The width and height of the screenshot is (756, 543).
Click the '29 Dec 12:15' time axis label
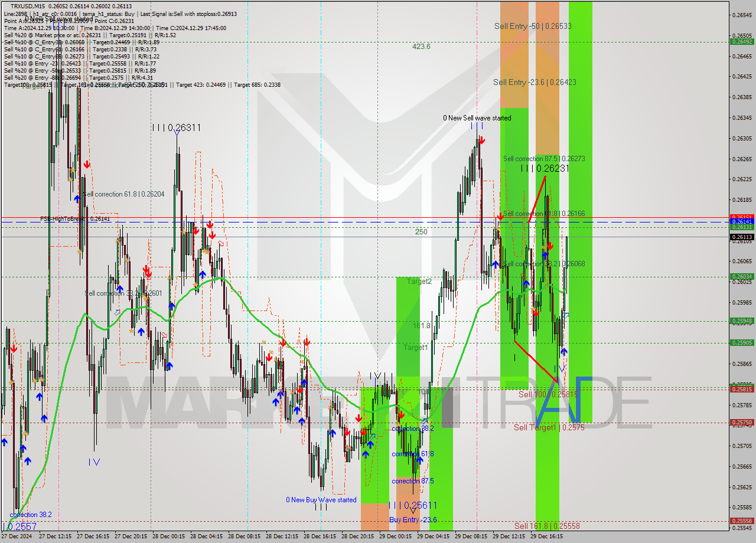tap(510, 537)
